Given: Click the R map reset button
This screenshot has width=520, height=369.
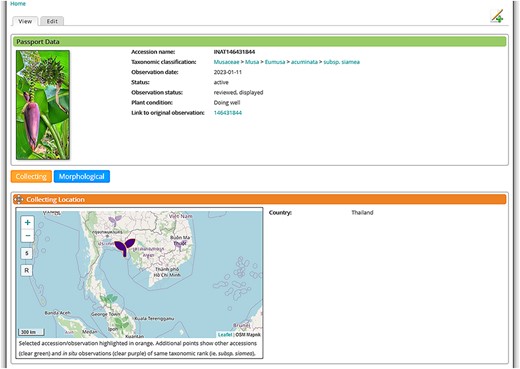Looking at the screenshot, I should coord(27,270).
